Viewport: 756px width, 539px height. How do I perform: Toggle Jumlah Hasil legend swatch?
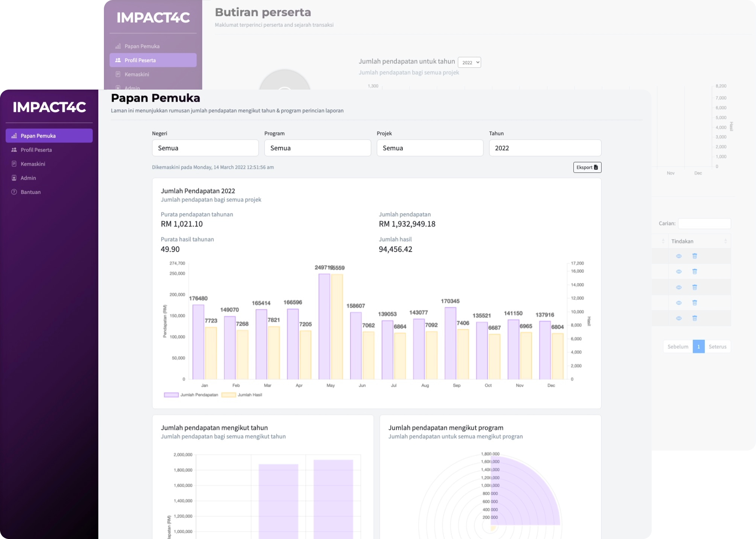[229, 395]
